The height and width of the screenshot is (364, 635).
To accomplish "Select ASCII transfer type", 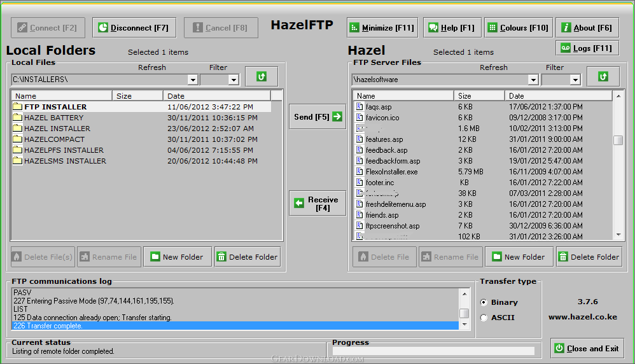I will (x=484, y=318).
